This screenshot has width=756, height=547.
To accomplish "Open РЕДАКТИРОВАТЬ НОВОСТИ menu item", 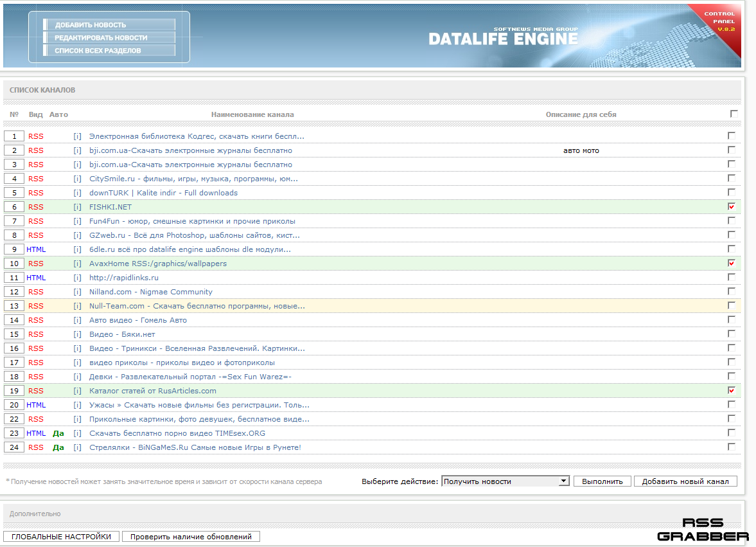I will (x=109, y=38).
